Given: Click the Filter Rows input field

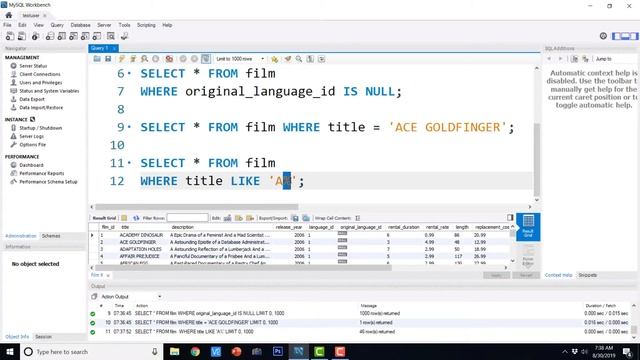Looking at the screenshot, I should coord(187,218).
